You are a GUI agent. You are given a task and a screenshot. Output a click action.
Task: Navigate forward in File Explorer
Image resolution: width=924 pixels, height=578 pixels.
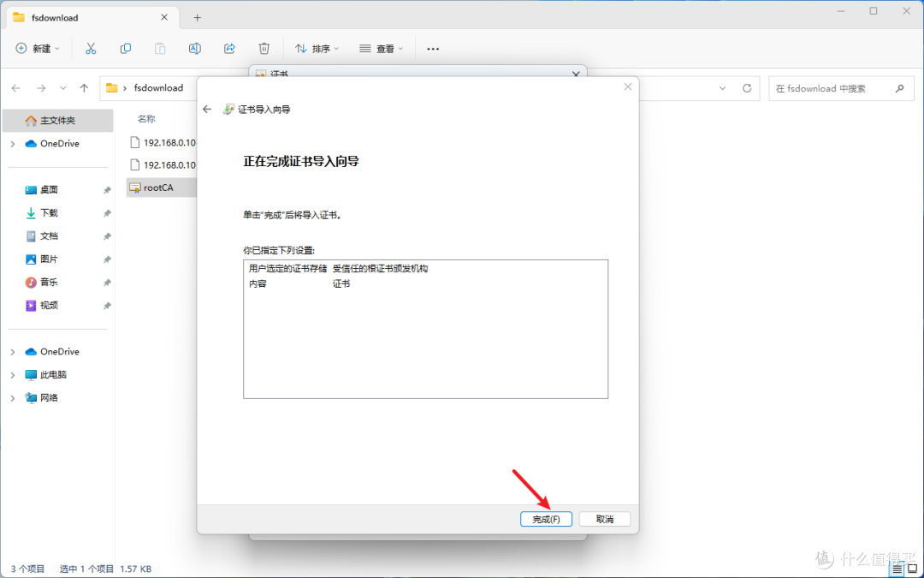tap(41, 88)
